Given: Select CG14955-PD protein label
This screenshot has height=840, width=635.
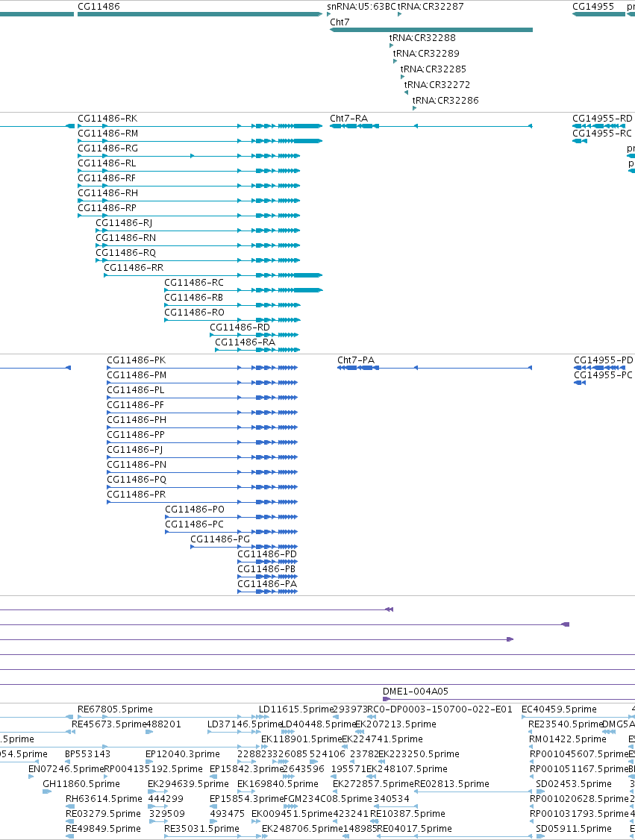Looking at the screenshot, I should pos(604,360).
